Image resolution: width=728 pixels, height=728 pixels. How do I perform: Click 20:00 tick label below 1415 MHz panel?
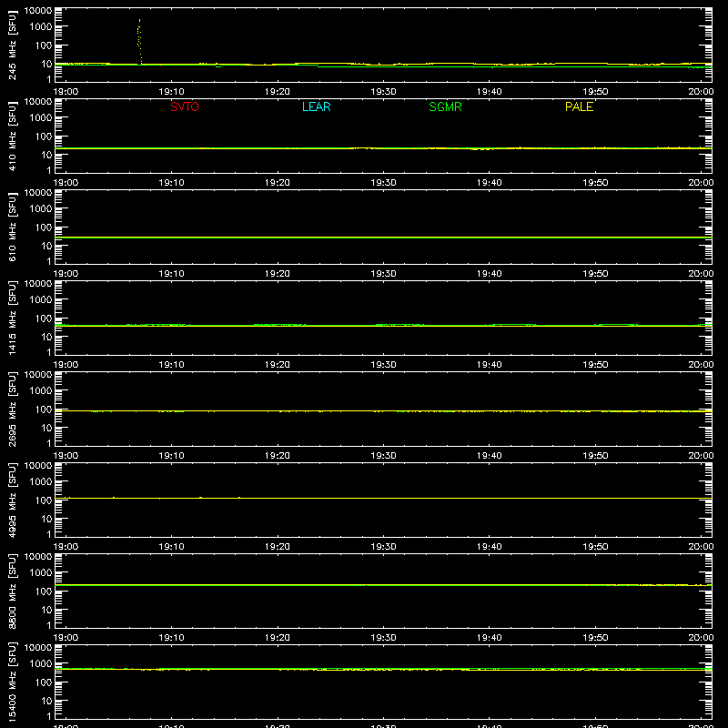pyautogui.click(x=701, y=365)
